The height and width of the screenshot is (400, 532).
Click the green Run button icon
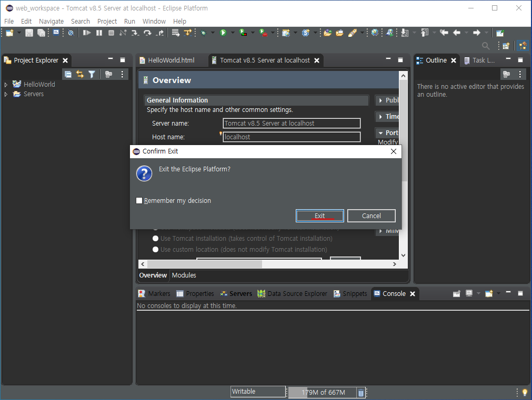223,33
